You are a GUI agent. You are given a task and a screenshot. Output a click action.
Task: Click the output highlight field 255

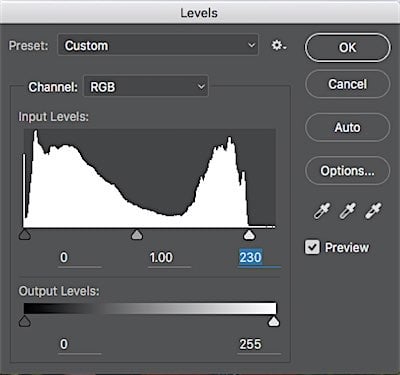tap(259, 345)
